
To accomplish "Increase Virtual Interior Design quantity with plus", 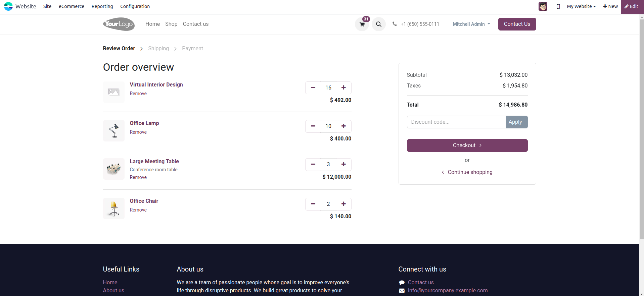I will (343, 87).
